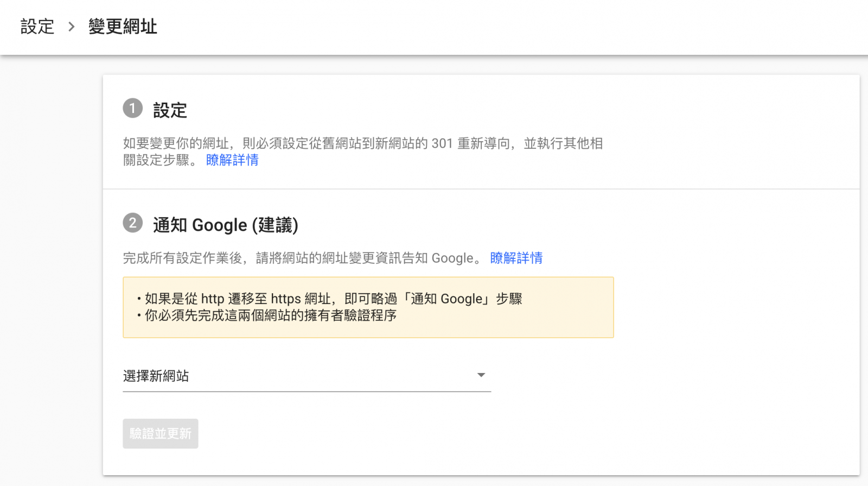Open 瞭解詳情 link under 通知 Google

pyautogui.click(x=516, y=258)
